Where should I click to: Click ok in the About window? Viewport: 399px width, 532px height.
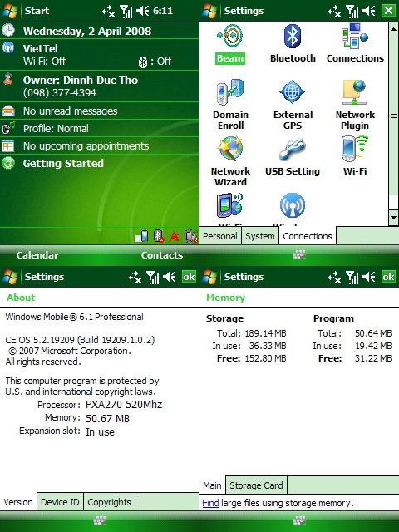[189, 277]
